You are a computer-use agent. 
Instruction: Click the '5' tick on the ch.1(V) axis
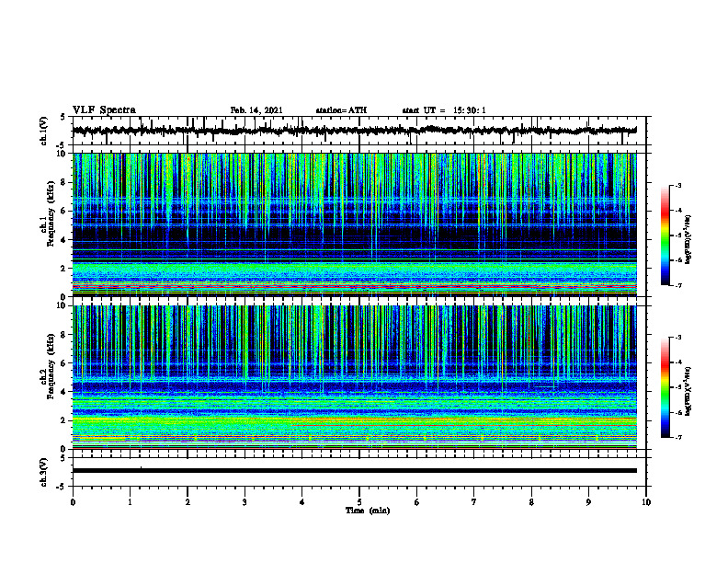point(63,117)
